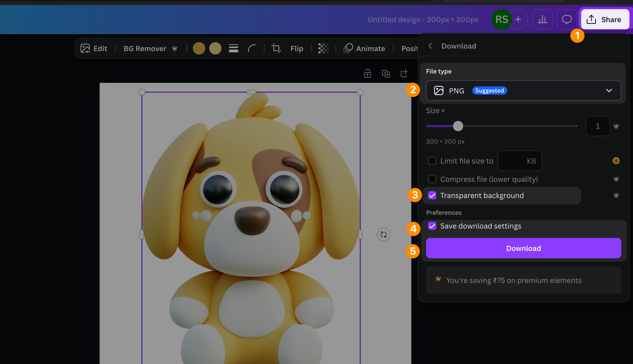
Task: Click the Share button
Action: [605, 19]
